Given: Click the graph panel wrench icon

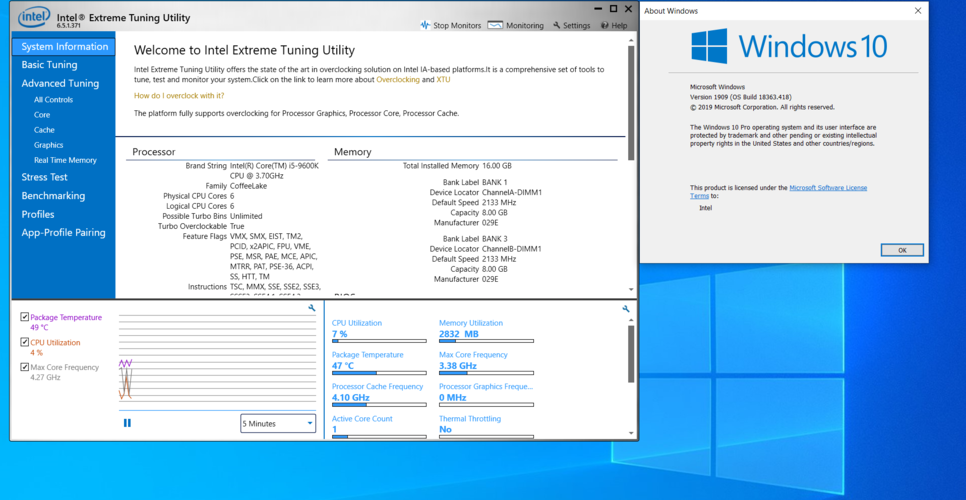Looking at the screenshot, I should 312,309.
